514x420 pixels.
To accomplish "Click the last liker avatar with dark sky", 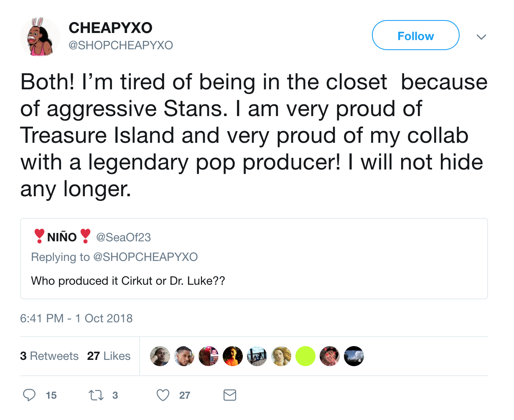I will click(354, 356).
